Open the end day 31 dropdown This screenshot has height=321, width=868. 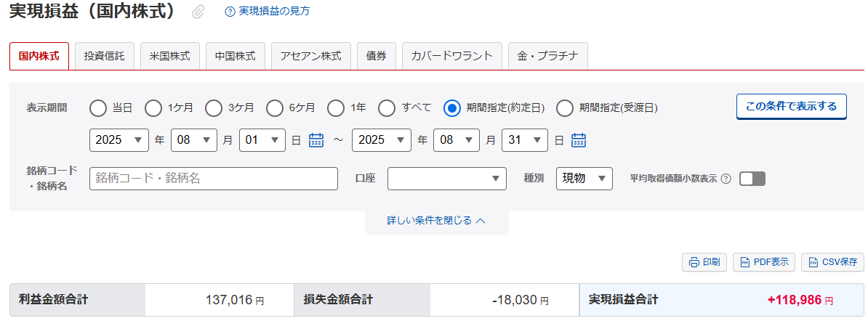point(524,140)
